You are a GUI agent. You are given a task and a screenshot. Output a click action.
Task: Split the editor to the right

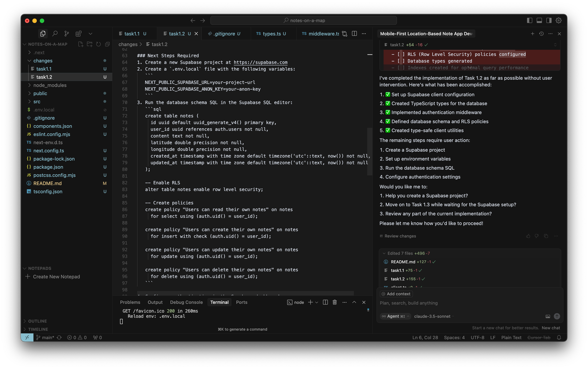354,34
